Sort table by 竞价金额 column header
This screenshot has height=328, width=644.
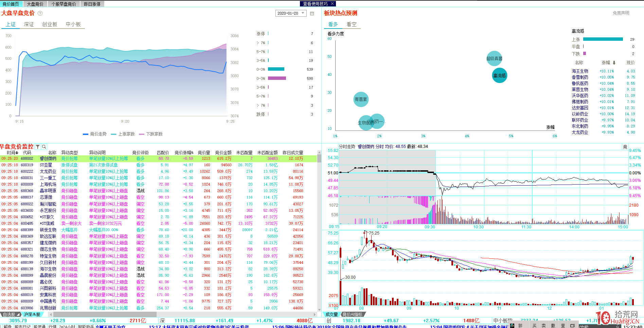223,153
